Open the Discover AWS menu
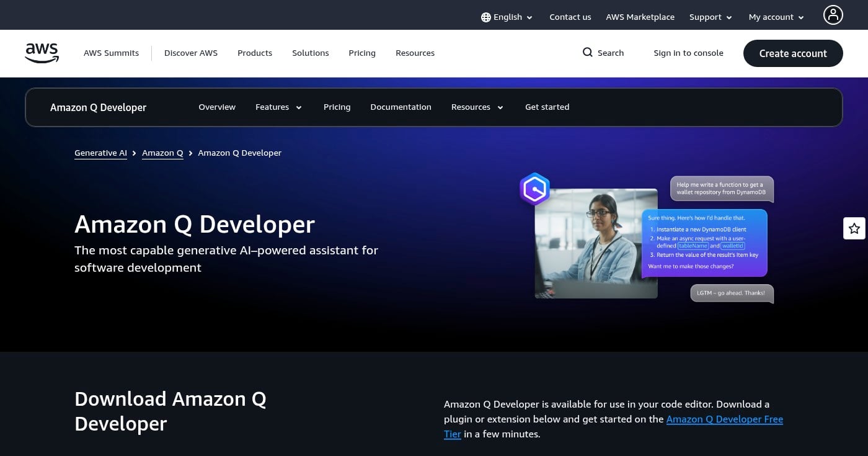This screenshot has width=868, height=456. pyautogui.click(x=191, y=53)
